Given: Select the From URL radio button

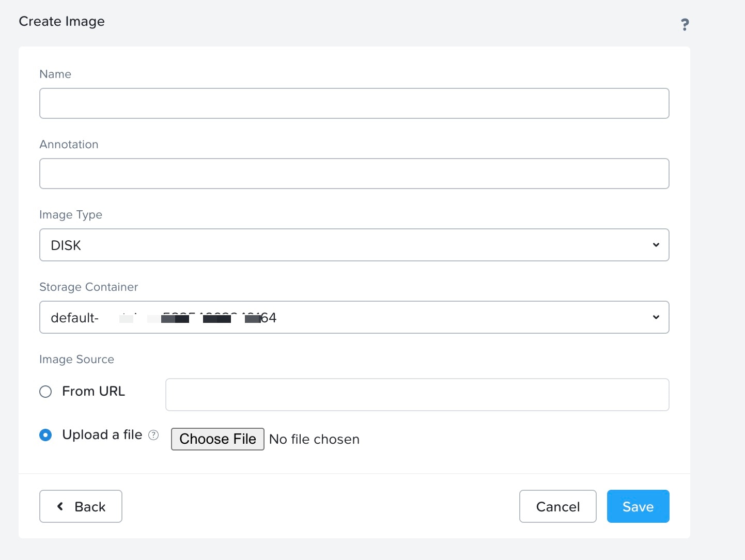Looking at the screenshot, I should pyautogui.click(x=45, y=392).
